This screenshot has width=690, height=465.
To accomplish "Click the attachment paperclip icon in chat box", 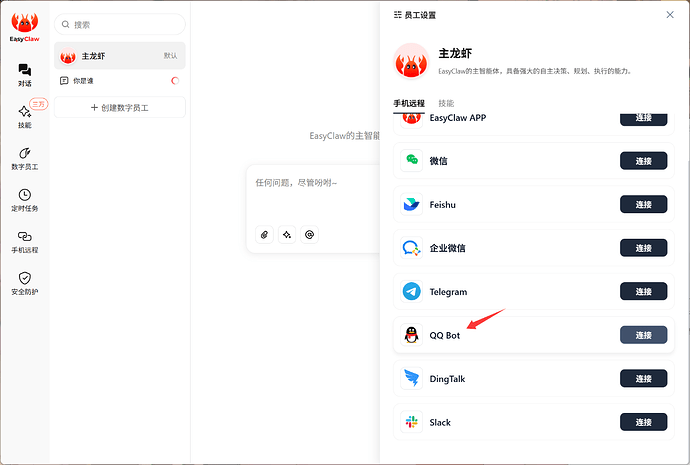I will click(264, 234).
